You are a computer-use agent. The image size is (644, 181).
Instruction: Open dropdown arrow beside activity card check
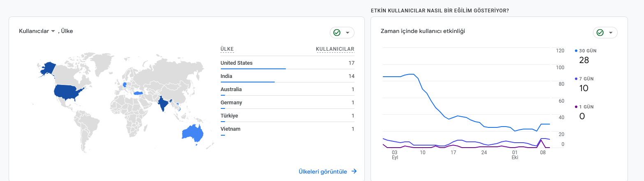point(611,33)
